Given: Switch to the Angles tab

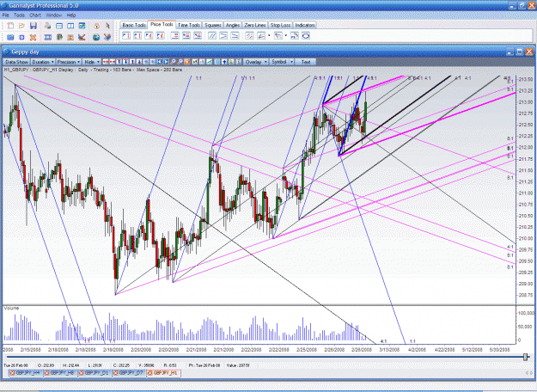Looking at the screenshot, I should (x=233, y=25).
